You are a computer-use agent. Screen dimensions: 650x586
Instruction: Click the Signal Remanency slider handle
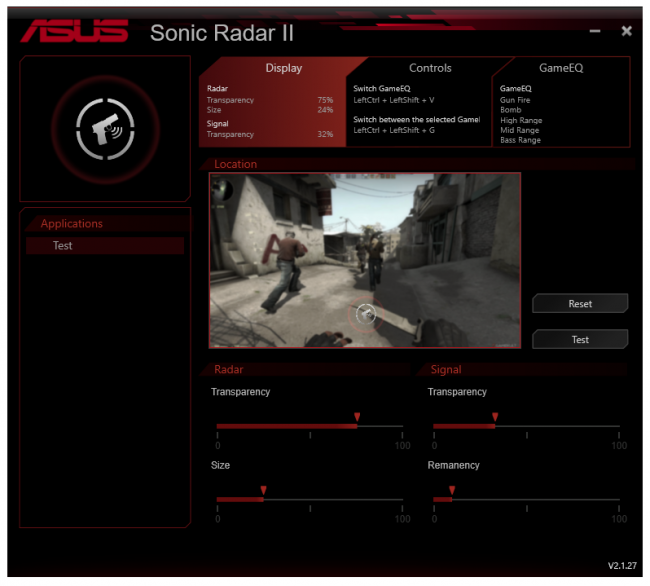[x=451, y=490]
